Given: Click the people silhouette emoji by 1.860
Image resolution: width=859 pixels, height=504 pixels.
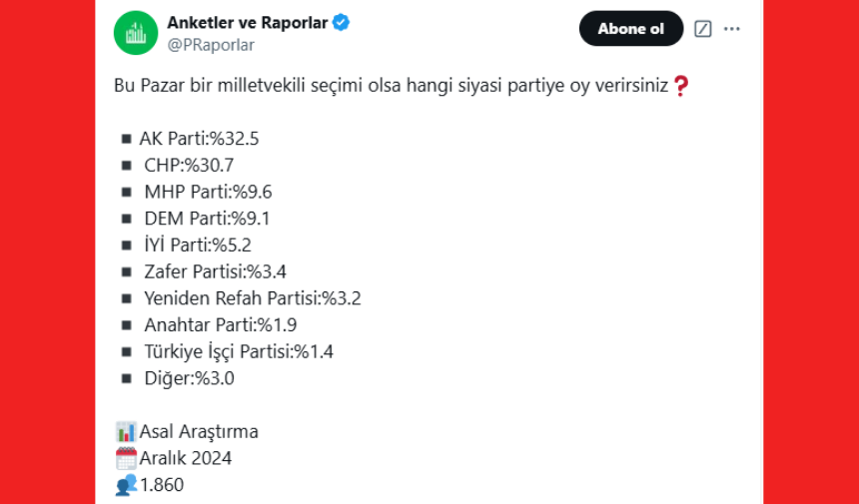Looking at the screenshot, I should [x=126, y=485].
